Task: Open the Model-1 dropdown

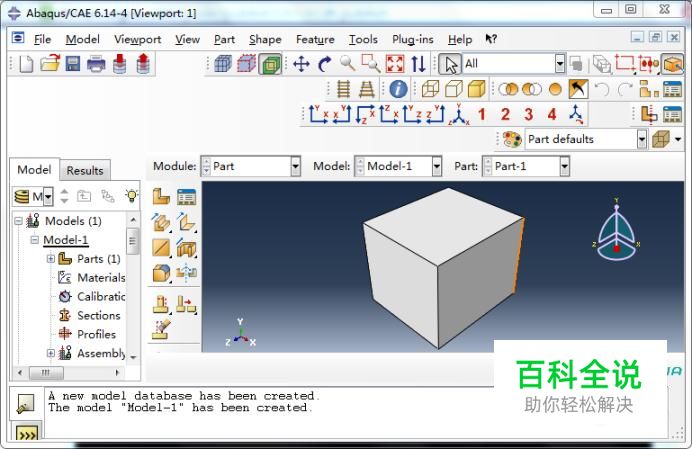Action: pyautogui.click(x=436, y=166)
